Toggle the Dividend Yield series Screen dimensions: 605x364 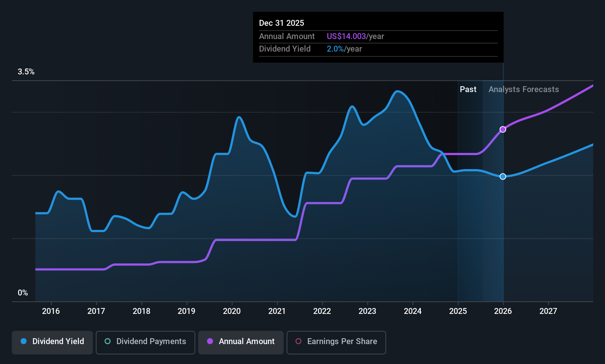[x=52, y=343]
